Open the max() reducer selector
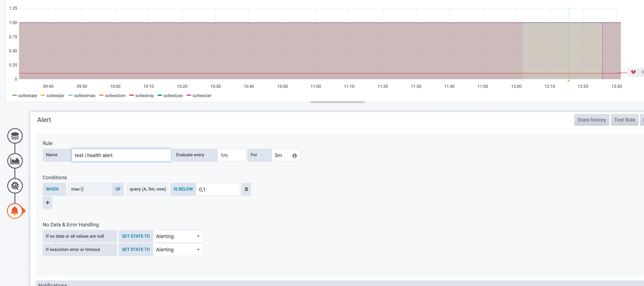The width and height of the screenshot is (644, 286). coord(91,189)
